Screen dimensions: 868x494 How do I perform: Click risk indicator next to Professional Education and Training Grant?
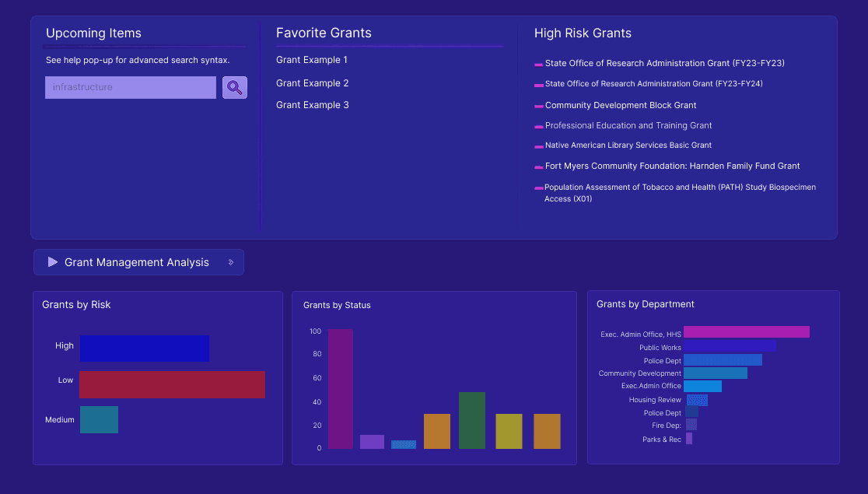(x=537, y=125)
